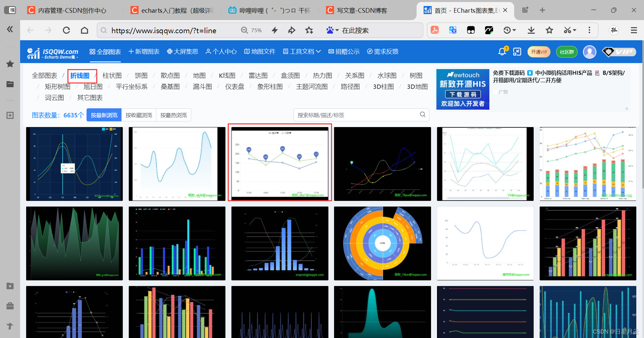
Task: Open the downloads arrow icon
Action: click(531, 31)
